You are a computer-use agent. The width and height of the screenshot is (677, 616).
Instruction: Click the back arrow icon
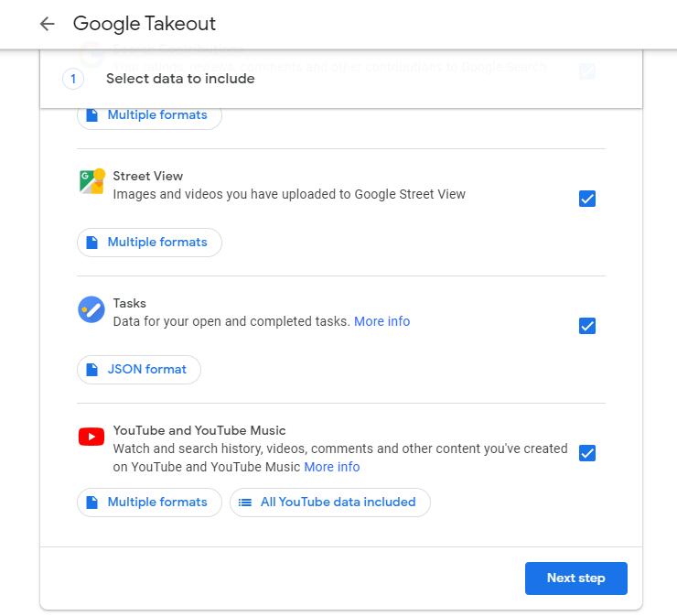(x=47, y=24)
